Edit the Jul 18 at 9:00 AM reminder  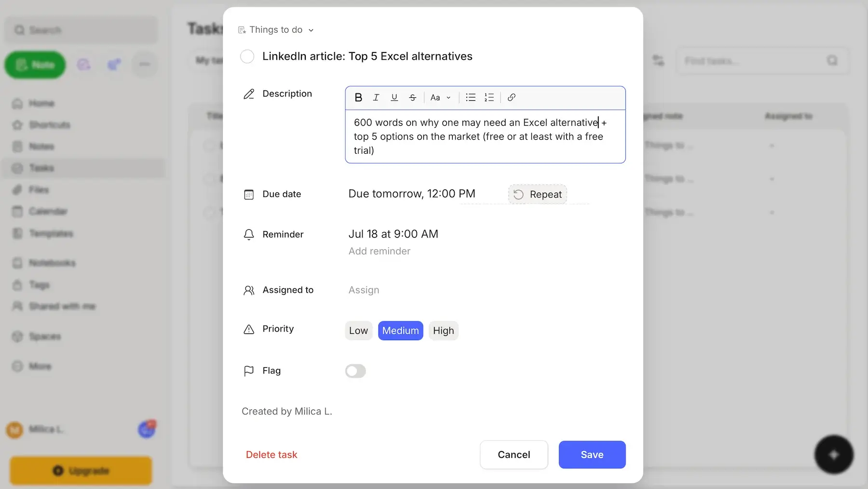click(x=393, y=234)
